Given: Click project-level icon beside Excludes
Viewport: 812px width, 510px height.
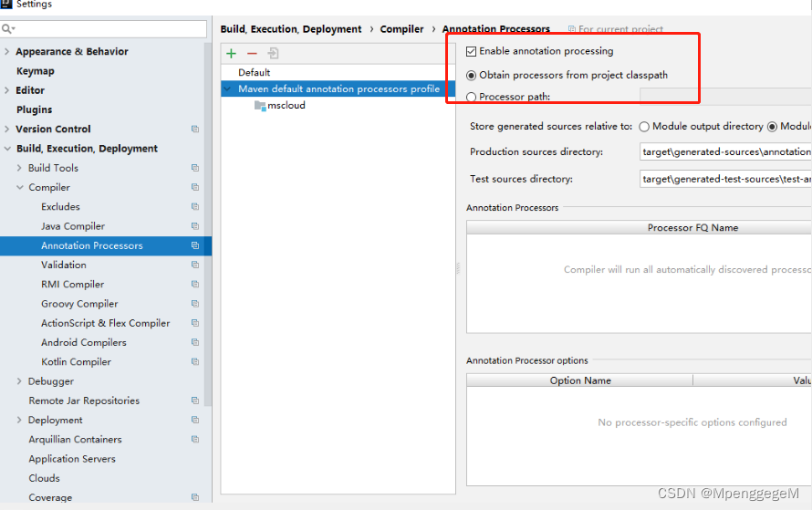Looking at the screenshot, I should tap(195, 206).
